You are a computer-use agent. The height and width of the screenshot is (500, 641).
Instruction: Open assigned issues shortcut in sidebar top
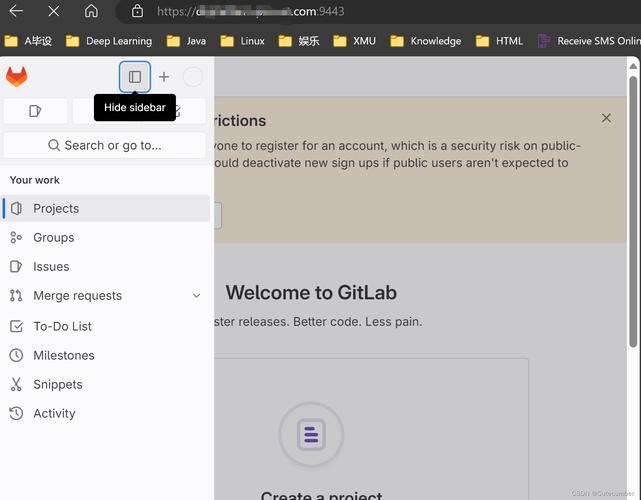coord(35,111)
